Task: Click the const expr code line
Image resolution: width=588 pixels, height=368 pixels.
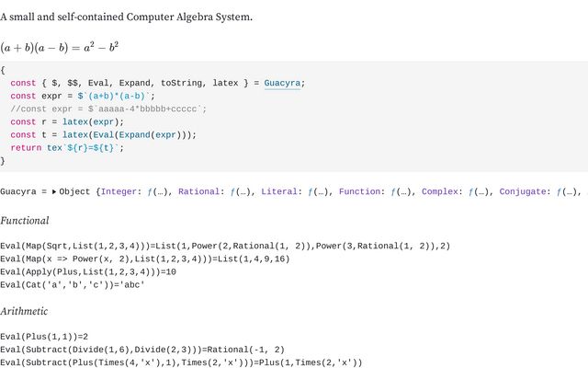Action: [x=83, y=96]
